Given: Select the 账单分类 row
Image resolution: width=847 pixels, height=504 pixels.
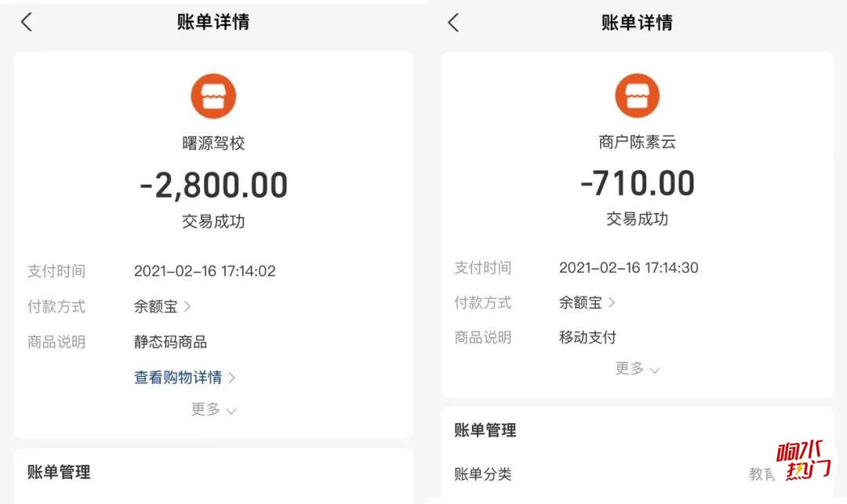Looking at the screenshot, I should click(638, 474).
